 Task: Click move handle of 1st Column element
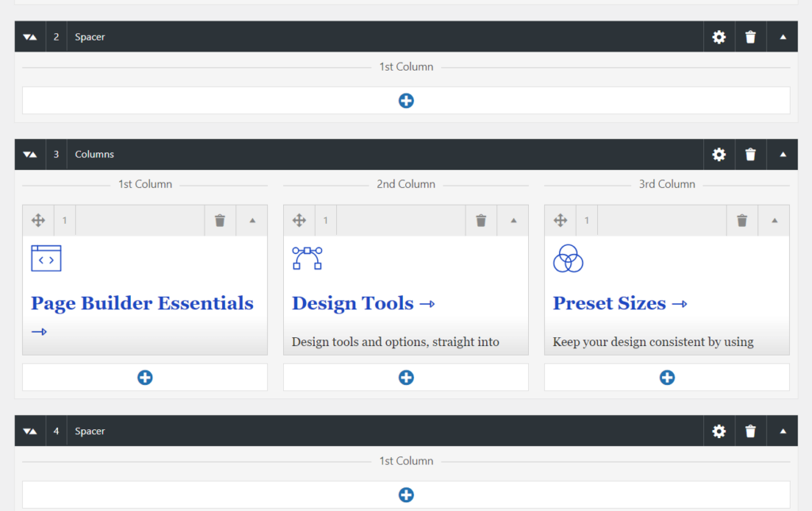point(38,221)
